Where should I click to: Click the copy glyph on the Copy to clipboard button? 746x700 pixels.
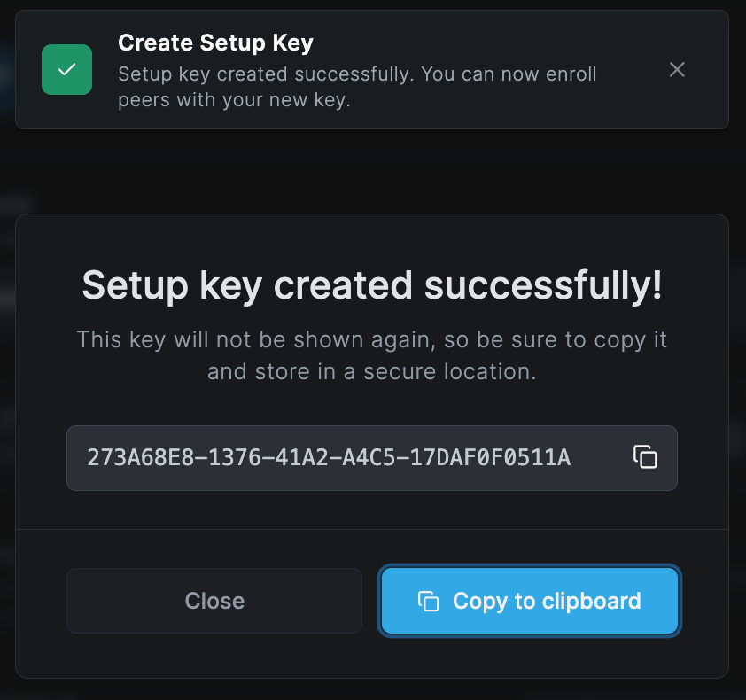click(428, 601)
